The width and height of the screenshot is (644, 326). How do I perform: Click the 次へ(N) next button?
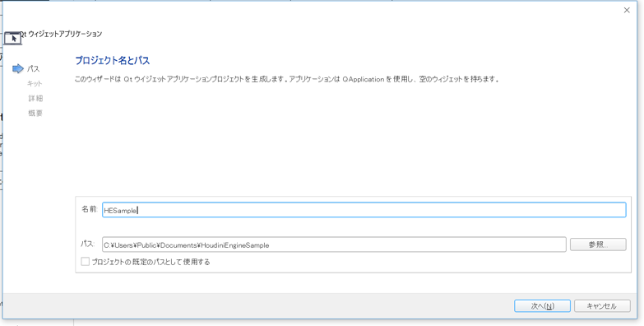tap(542, 306)
